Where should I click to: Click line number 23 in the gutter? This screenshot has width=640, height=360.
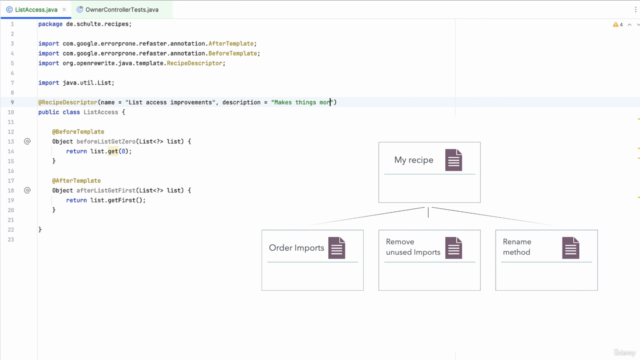tap(11, 239)
